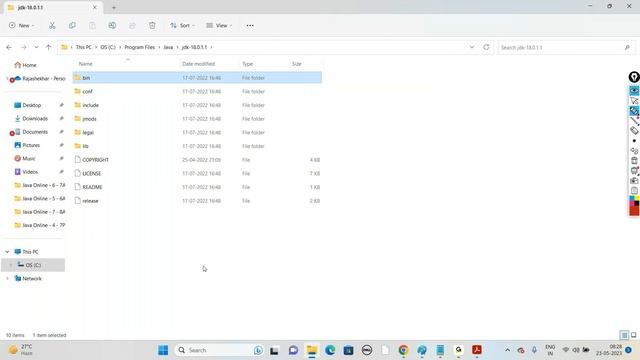This screenshot has height=360, width=640.
Task: Switch to the details view layout
Action: click(624, 336)
